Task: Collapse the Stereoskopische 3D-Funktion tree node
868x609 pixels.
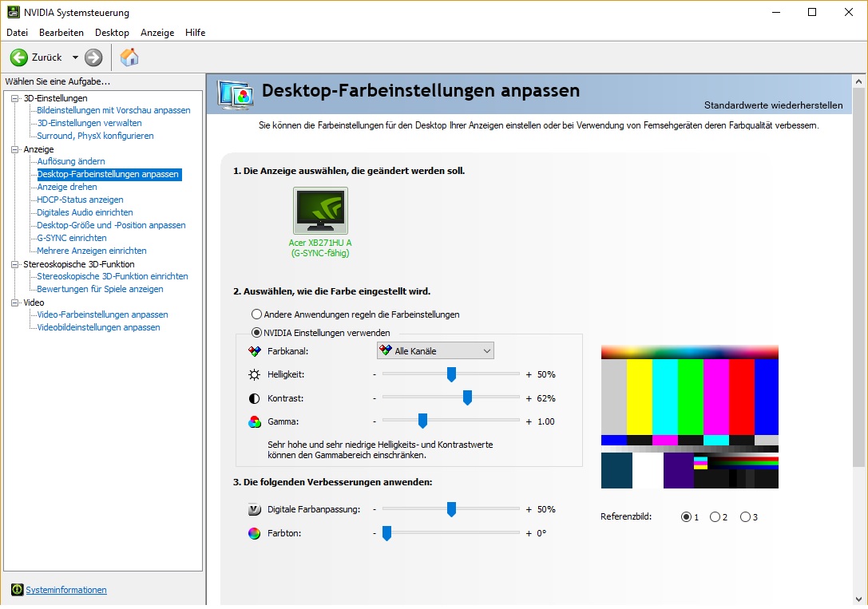Action: 15,264
